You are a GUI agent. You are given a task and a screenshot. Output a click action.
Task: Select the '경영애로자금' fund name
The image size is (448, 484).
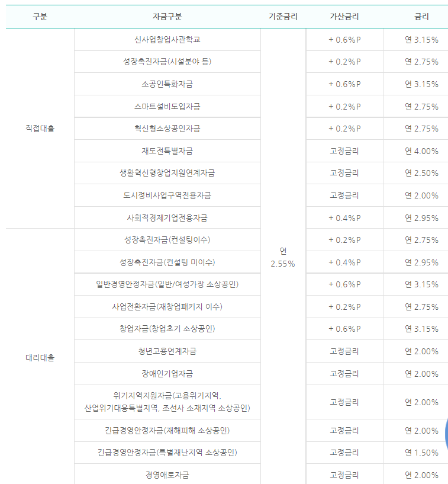[167, 475]
